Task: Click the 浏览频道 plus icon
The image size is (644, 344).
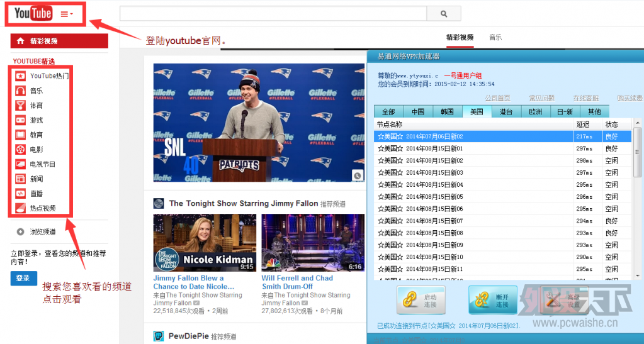Action: pos(20,232)
